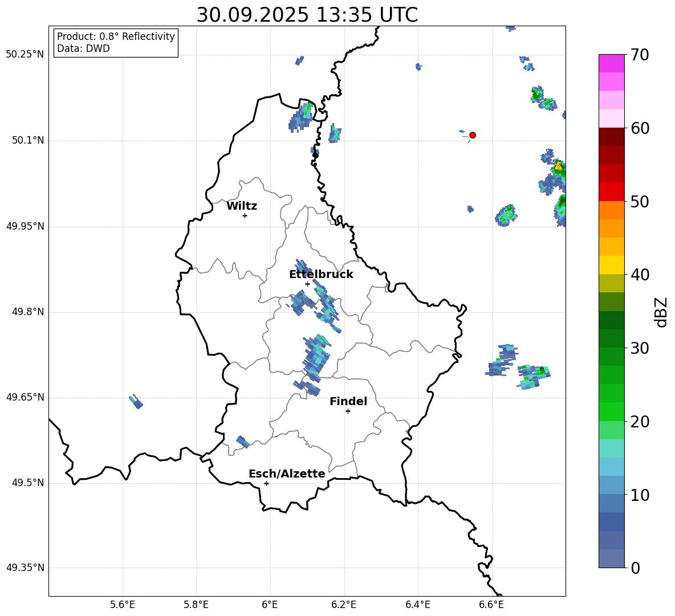Image resolution: width=675 pixels, height=616 pixels.
Task: Click the 0 tick label on colorbar
Action: coord(635,568)
